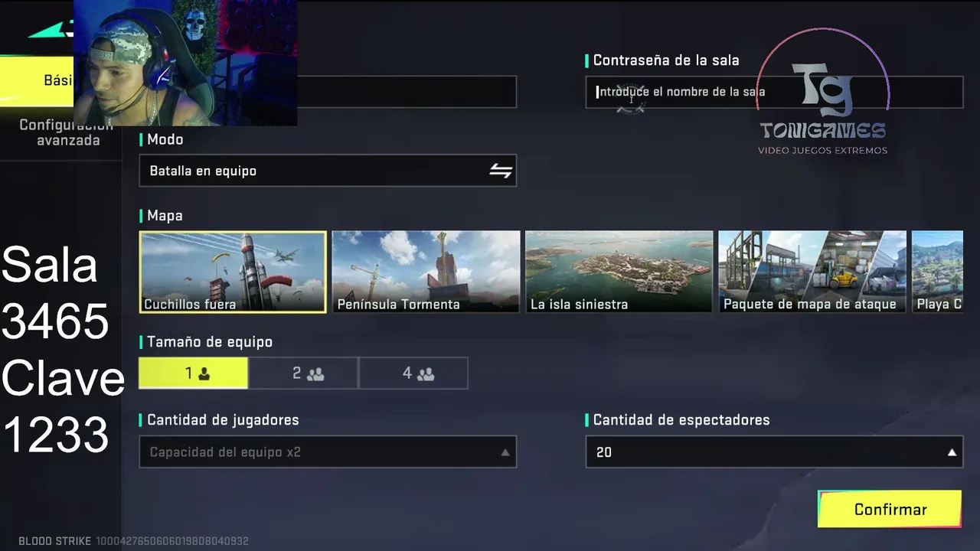This screenshot has height=551, width=980.
Task: Click the Confirmar button
Action: (890, 510)
